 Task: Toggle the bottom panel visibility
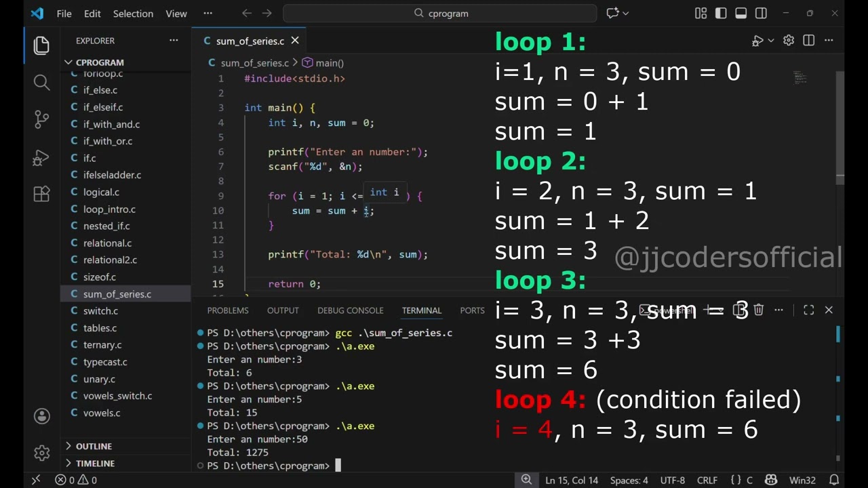pos(741,14)
